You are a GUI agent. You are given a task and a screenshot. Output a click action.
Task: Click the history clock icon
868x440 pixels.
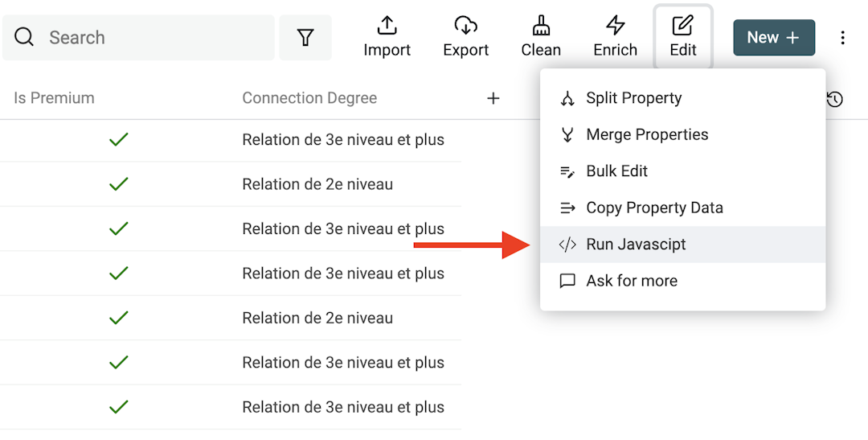[834, 99]
